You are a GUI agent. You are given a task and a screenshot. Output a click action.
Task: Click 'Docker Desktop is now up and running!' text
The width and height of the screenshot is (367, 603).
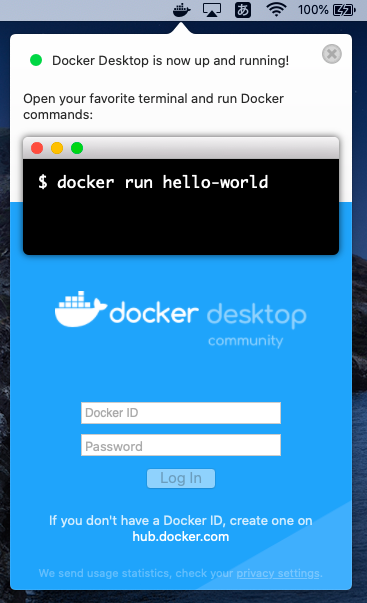170,61
